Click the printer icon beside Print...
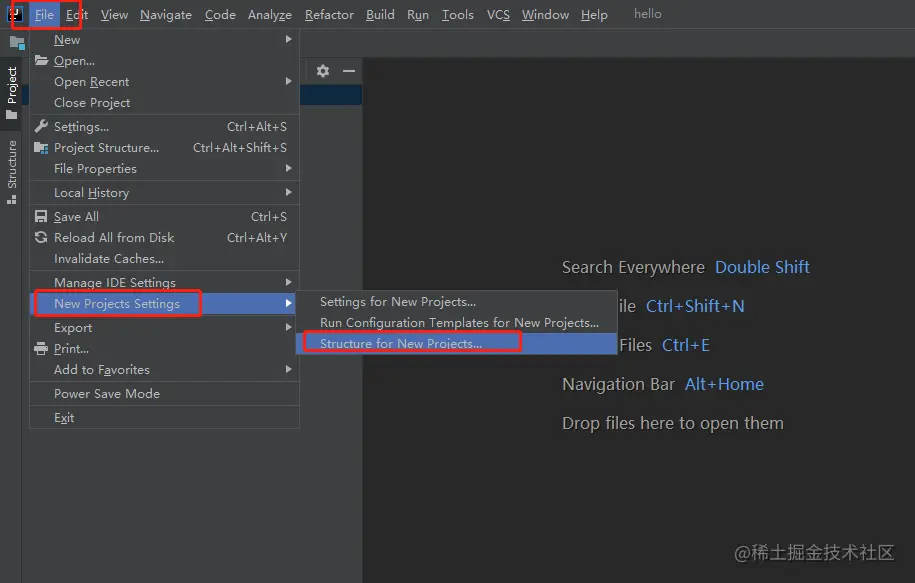Screen dimensions: 915x583 41,348
